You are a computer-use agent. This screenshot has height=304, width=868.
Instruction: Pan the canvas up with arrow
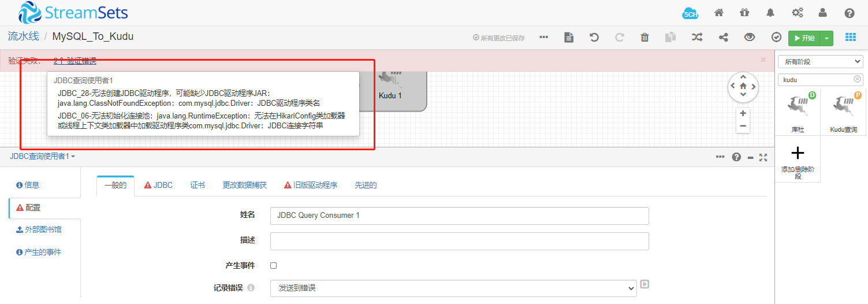pos(743,77)
